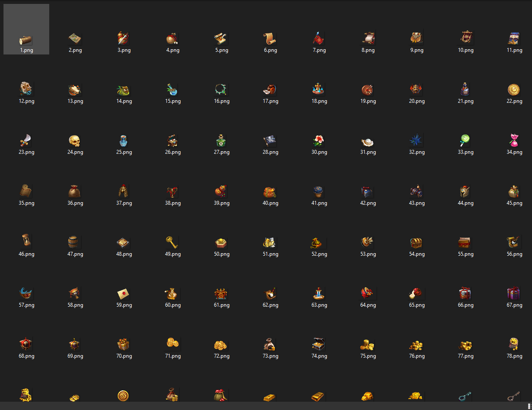The width and height of the screenshot is (532, 410).
Task: Open the treasure chest icon for 54.png
Action: point(417,243)
